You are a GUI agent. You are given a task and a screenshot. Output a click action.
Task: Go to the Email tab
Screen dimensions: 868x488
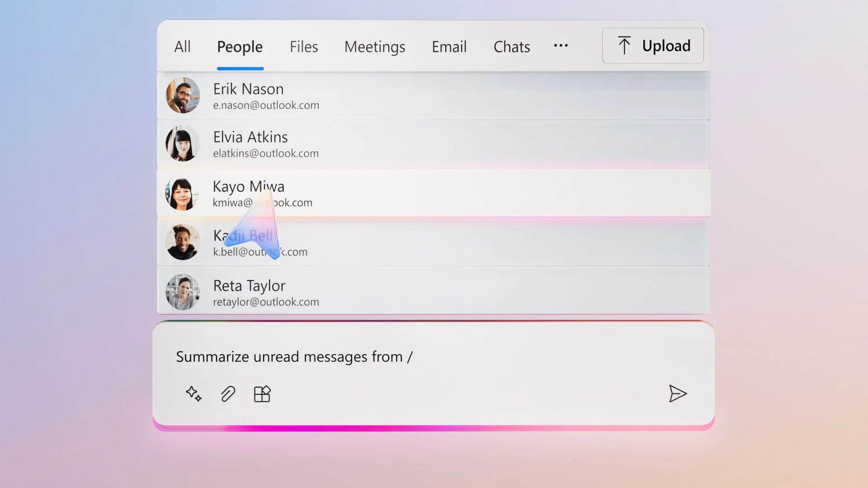pyautogui.click(x=449, y=47)
